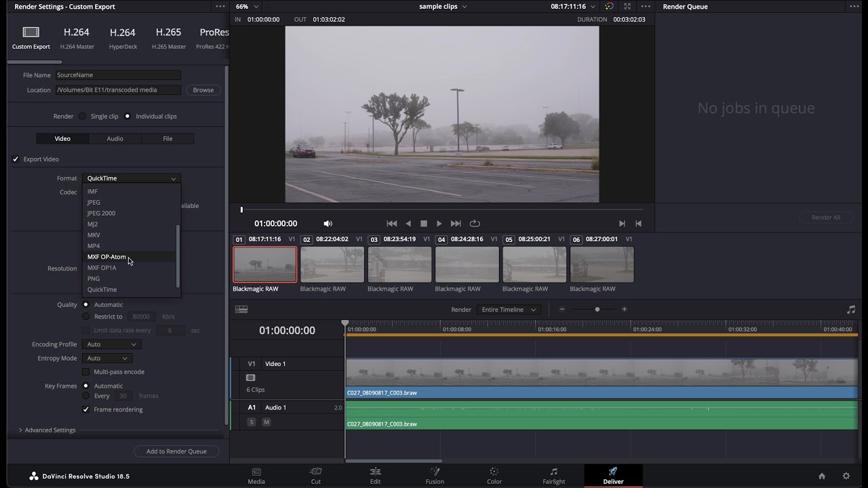Open viewer timecode display dropdown
This screenshot has width=868, height=488.
(x=573, y=6)
